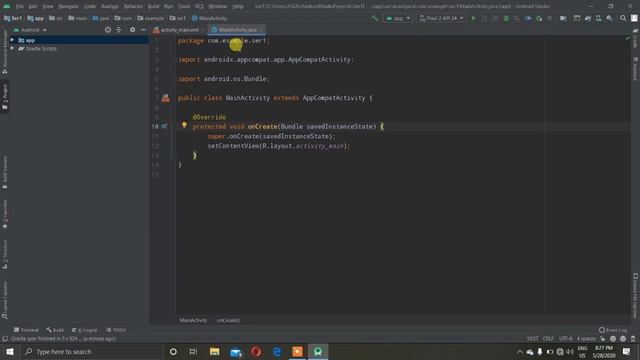Open Search Everywhere magnifier icon
640x360 pixels.
pyautogui.click(x=623, y=18)
